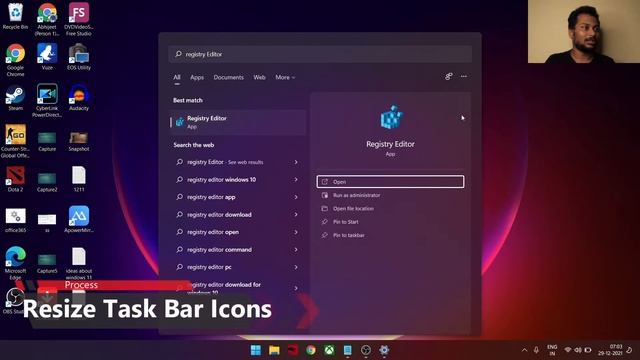Open the Recycle Bin desktop icon

tap(15, 16)
